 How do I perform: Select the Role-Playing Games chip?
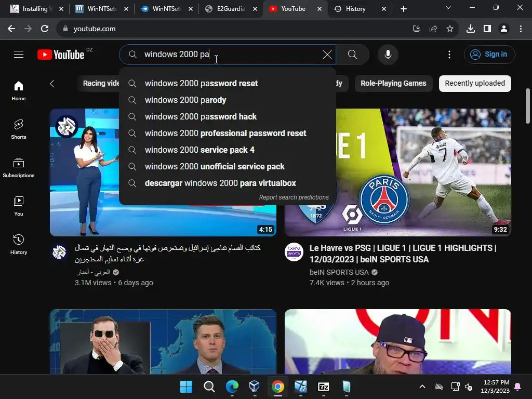(x=393, y=84)
